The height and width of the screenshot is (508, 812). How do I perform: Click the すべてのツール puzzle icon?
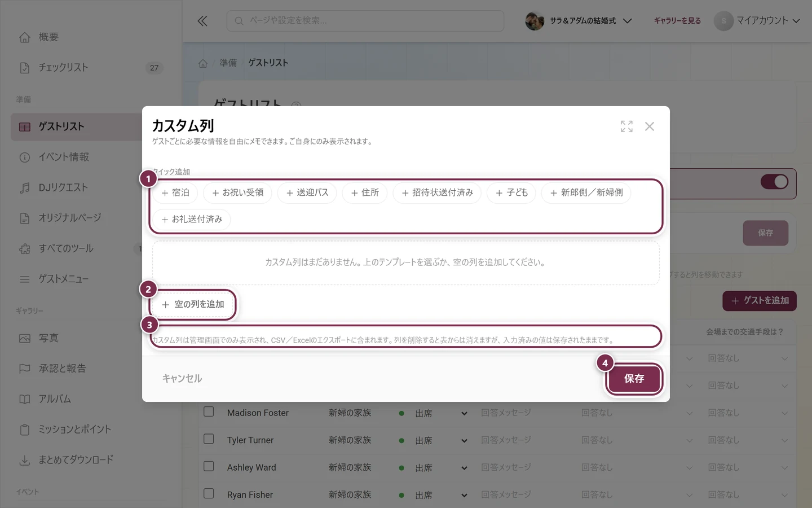tap(25, 248)
